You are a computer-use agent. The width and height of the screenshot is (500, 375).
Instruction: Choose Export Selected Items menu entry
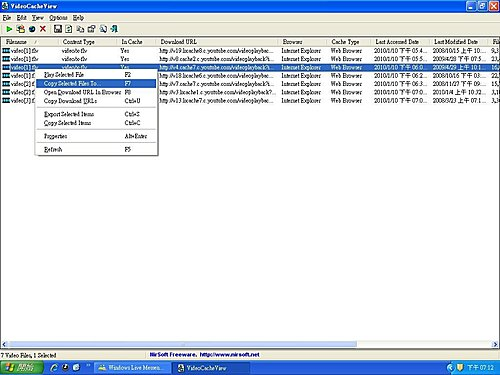[x=96, y=114]
